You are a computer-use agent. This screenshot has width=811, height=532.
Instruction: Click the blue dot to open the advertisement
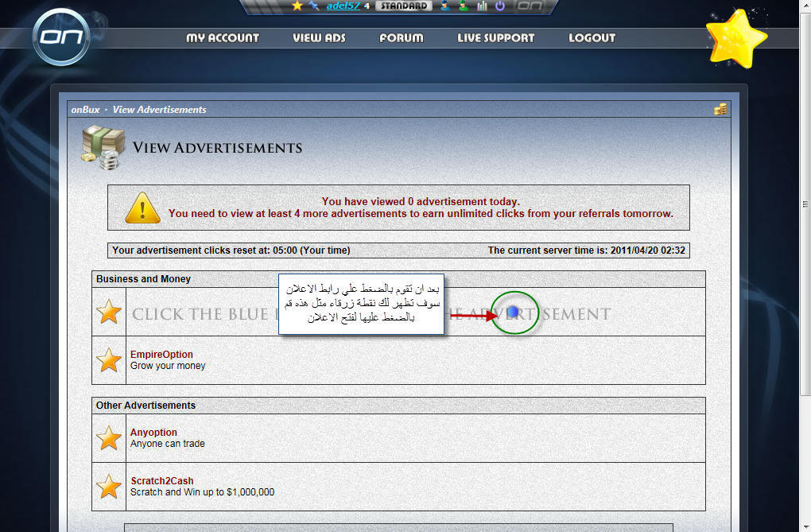(513, 312)
